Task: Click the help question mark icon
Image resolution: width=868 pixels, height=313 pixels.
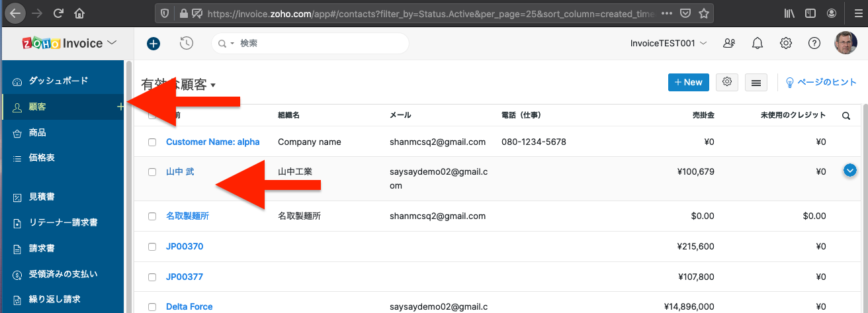Action: [814, 44]
